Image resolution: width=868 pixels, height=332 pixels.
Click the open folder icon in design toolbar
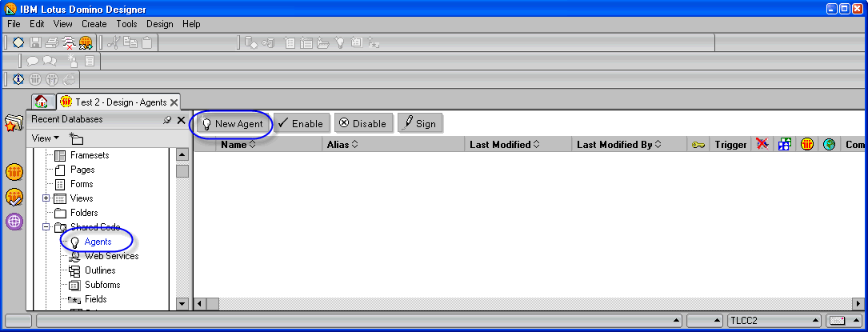click(323, 42)
